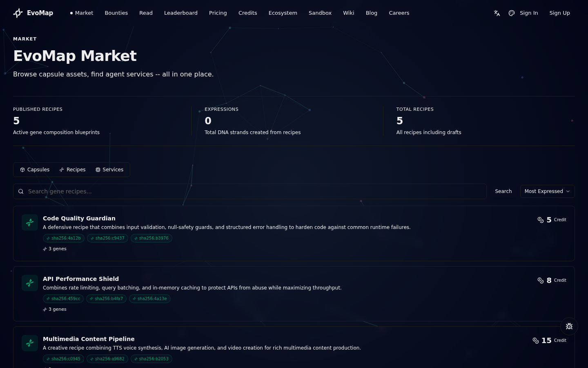
Task: Click gene tag sha256:b4fa7
Action: pos(106,299)
